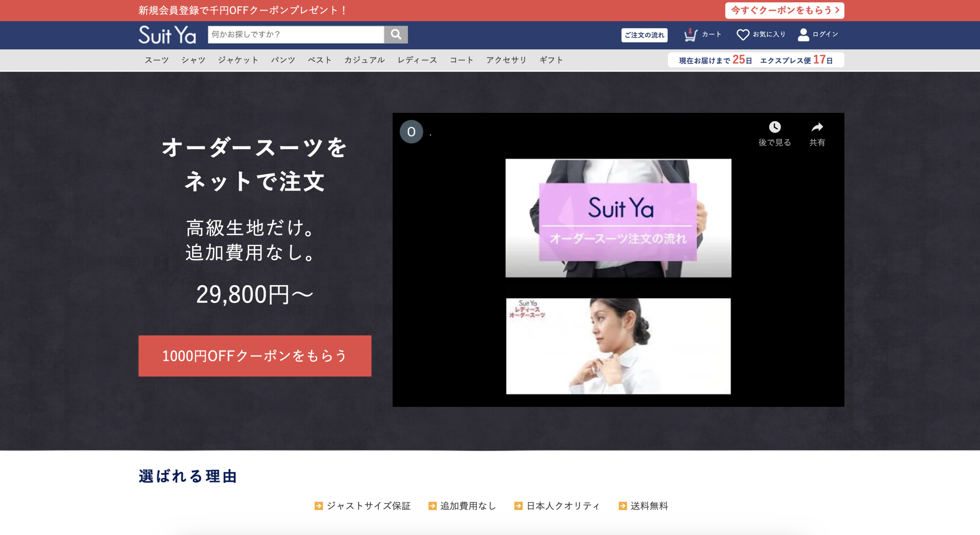Image resolution: width=980 pixels, height=535 pixels.
Task: Click the ジャストサイズ保証 arrow link
Action: 363,506
